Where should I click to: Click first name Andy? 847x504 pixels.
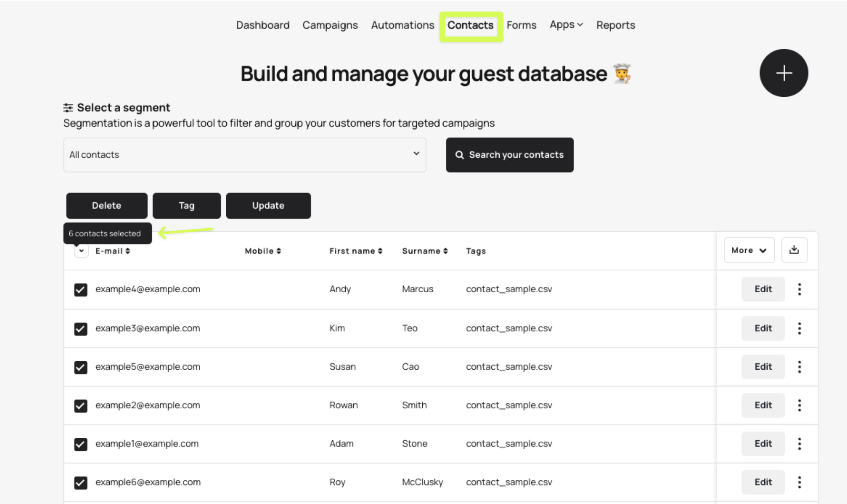[x=340, y=289]
